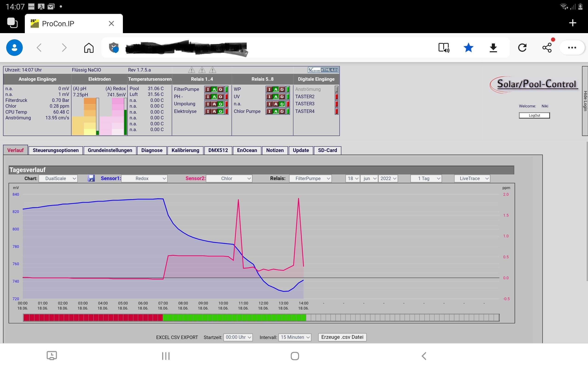Image resolution: width=588 pixels, height=368 pixels.
Task: Open the EnOcean tab
Action: coord(247,150)
